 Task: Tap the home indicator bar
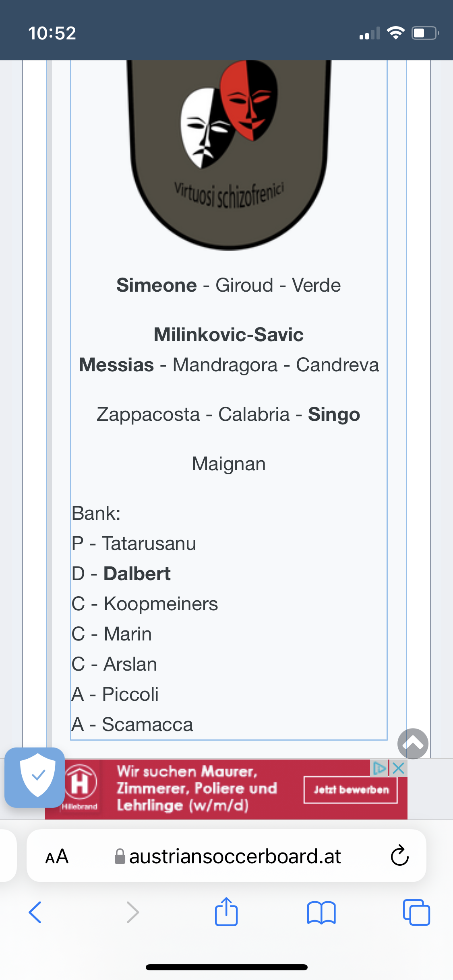(x=227, y=967)
